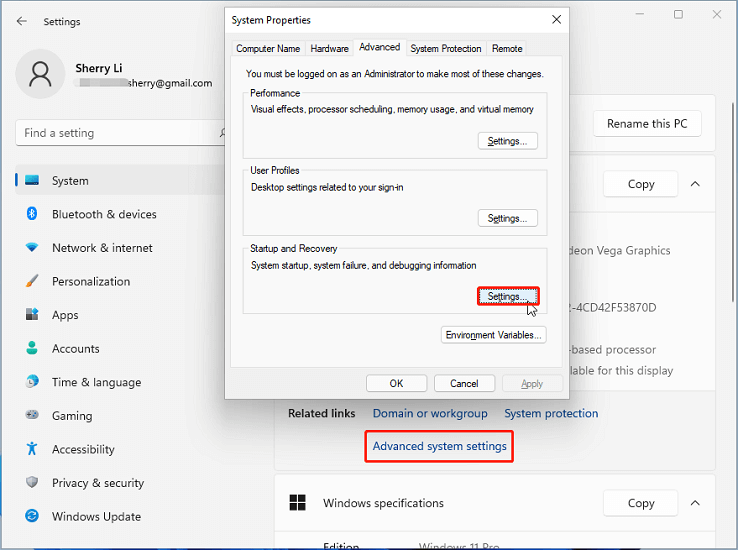This screenshot has height=550, width=738.
Task: Collapse the device specifications section chevron
Action: [695, 184]
